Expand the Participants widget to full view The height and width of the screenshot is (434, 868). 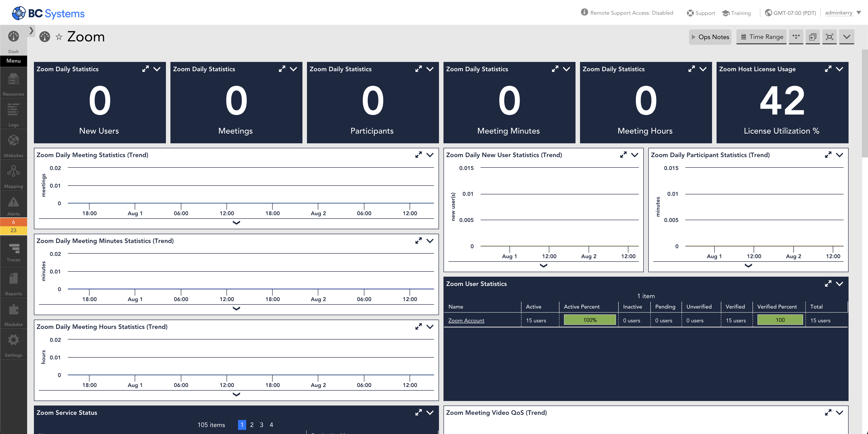click(418, 69)
